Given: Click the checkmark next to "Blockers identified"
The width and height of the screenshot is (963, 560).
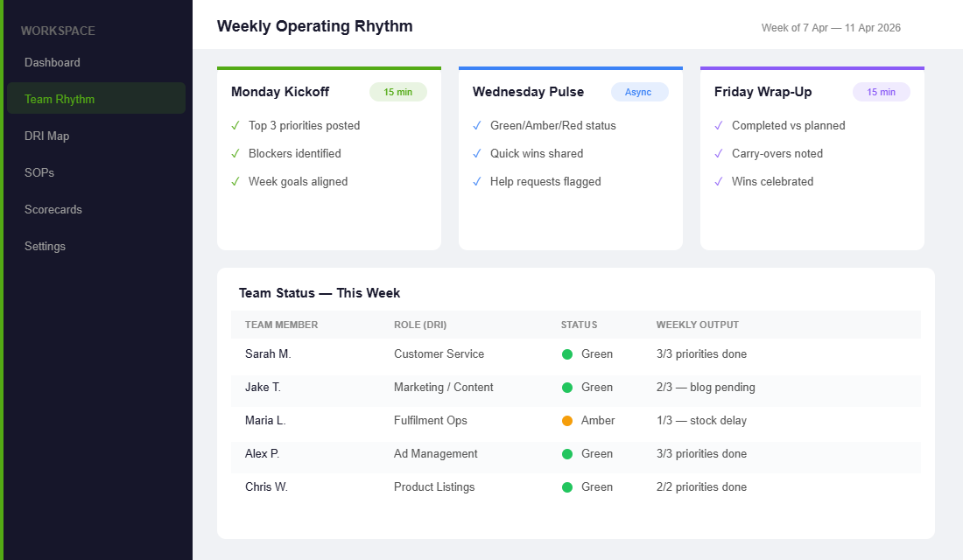Looking at the screenshot, I should [235, 153].
